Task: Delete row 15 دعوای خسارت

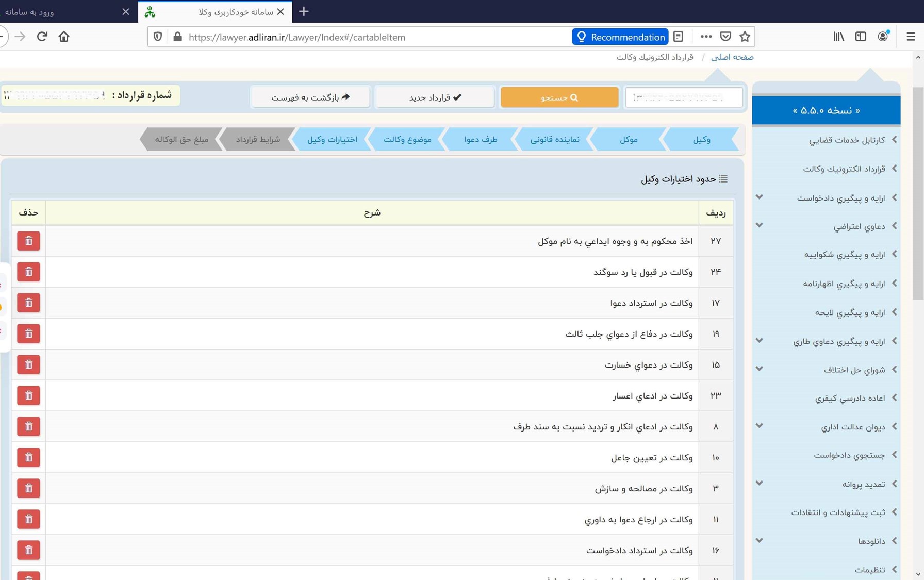Action: point(28,364)
